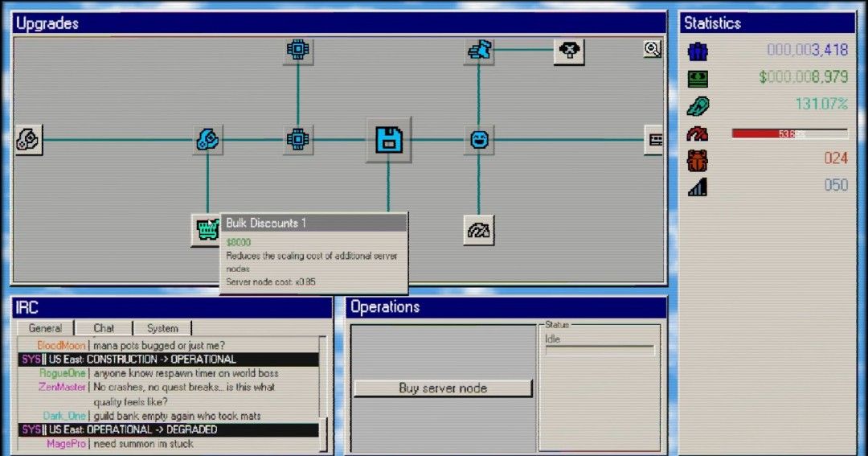Click the top CPU chip upgrade node

pos(298,51)
